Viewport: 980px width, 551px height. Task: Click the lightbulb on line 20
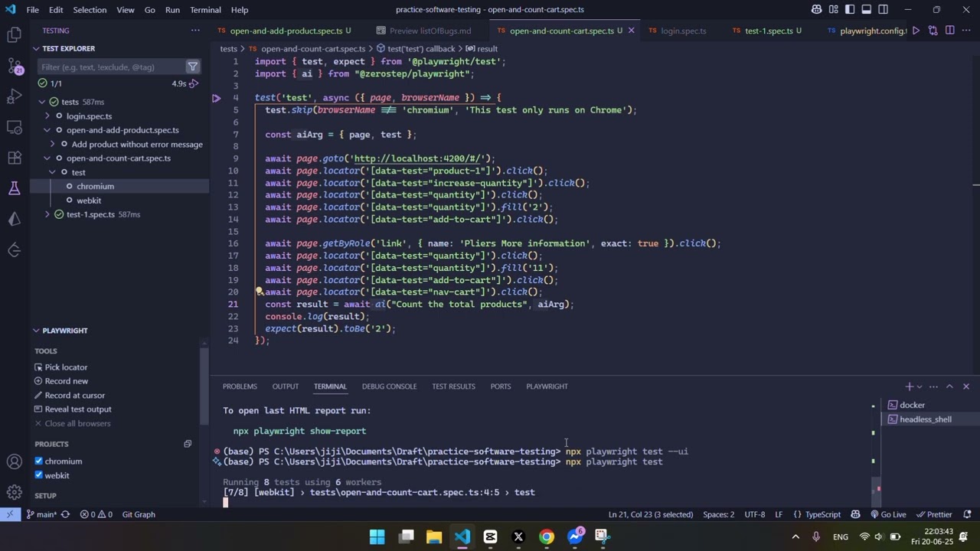(260, 292)
